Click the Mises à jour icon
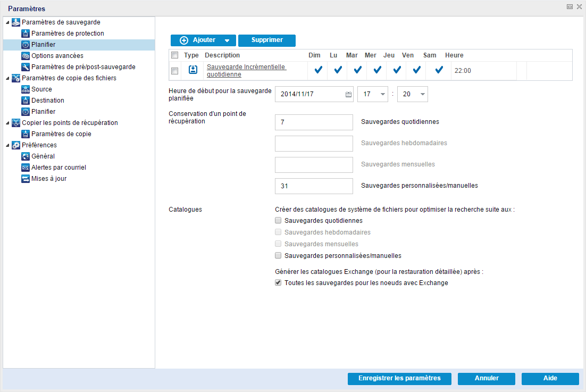Image resolution: width=586 pixels, height=392 pixels. point(25,179)
